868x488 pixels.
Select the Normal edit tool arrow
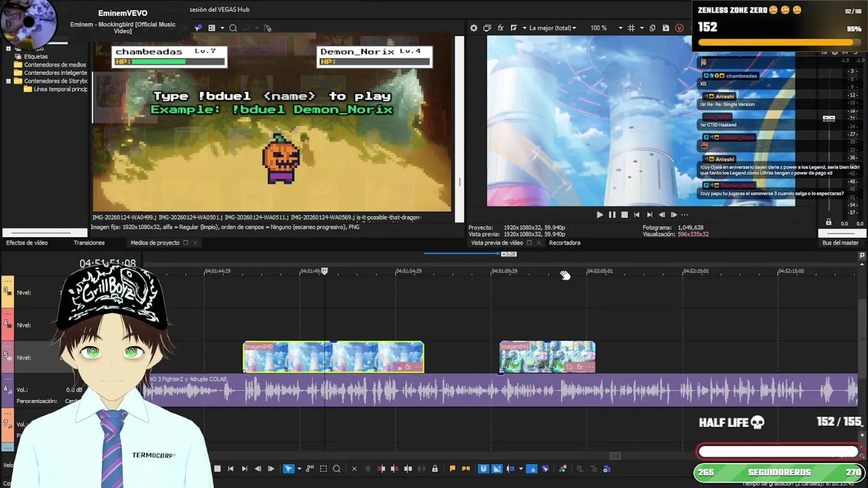pos(288,468)
